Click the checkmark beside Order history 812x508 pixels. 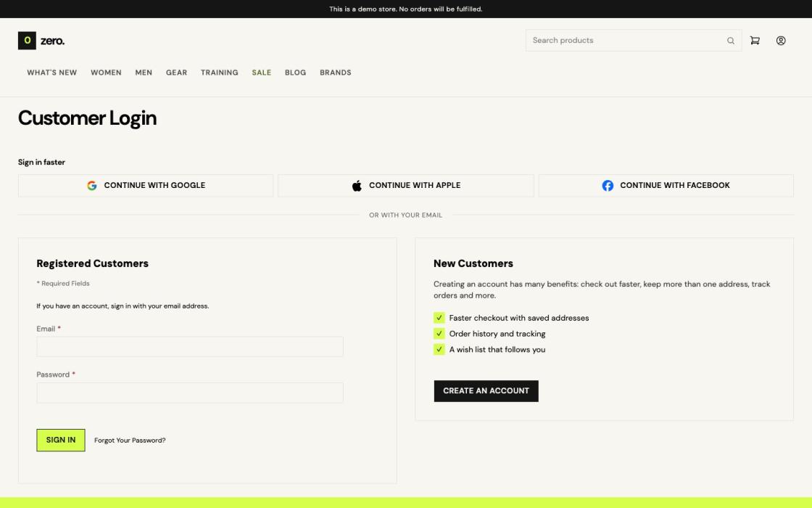point(439,333)
